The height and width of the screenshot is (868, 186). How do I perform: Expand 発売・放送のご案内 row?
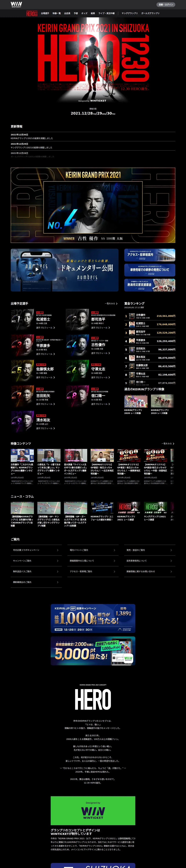pyautogui.click(x=149, y=550)
